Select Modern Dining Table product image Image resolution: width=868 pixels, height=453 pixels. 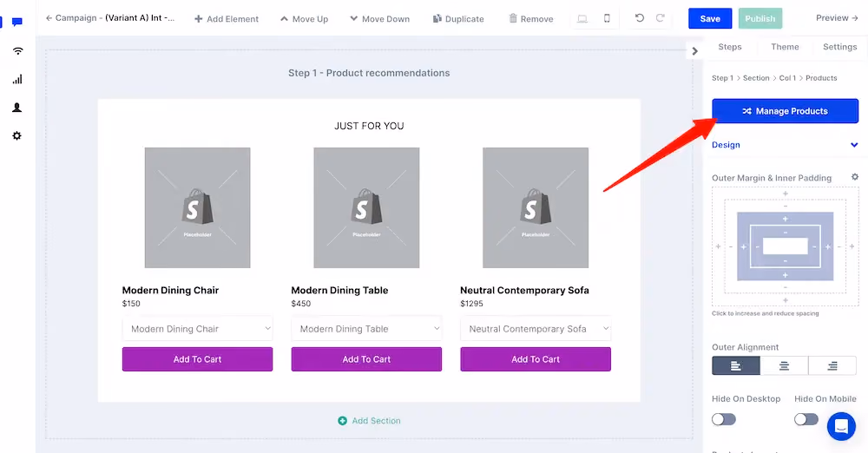[x=366, y=207]
